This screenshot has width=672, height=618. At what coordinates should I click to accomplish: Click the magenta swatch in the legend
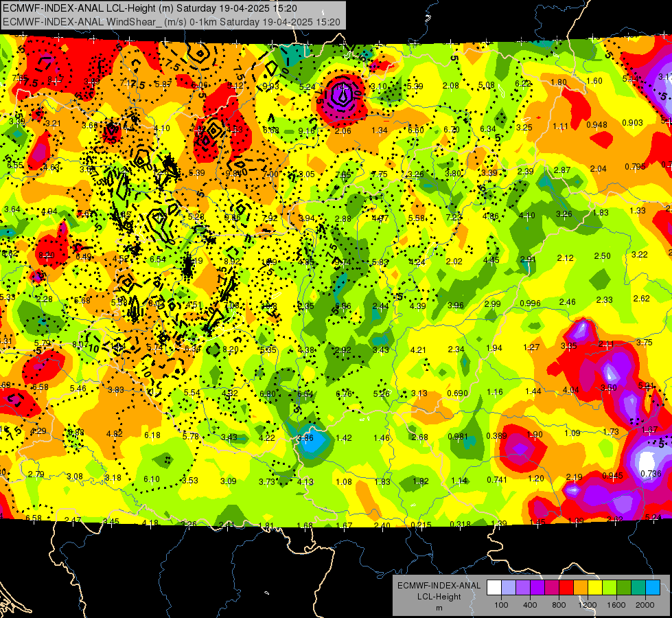coord(552,588)
